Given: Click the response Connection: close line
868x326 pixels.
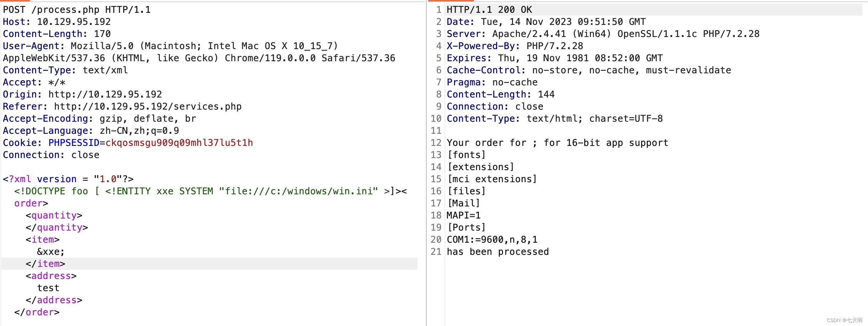Looking at the screenshot, I should 495,106.
